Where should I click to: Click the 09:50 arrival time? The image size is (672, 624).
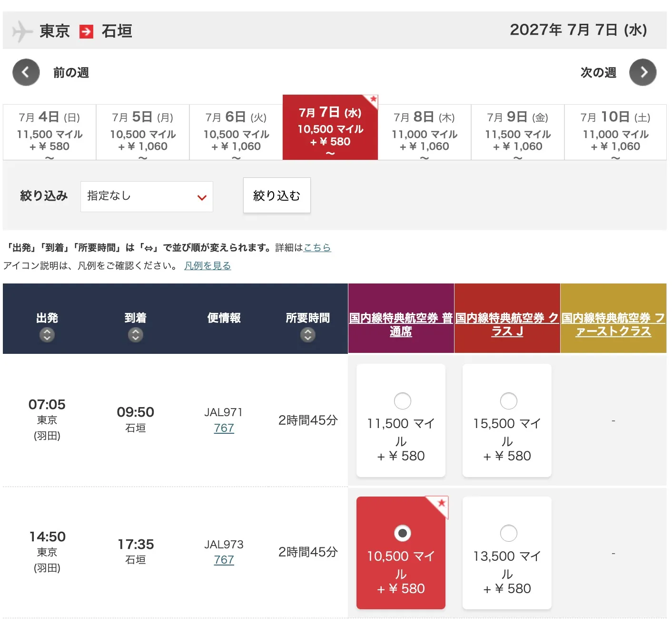pos(136,412)
